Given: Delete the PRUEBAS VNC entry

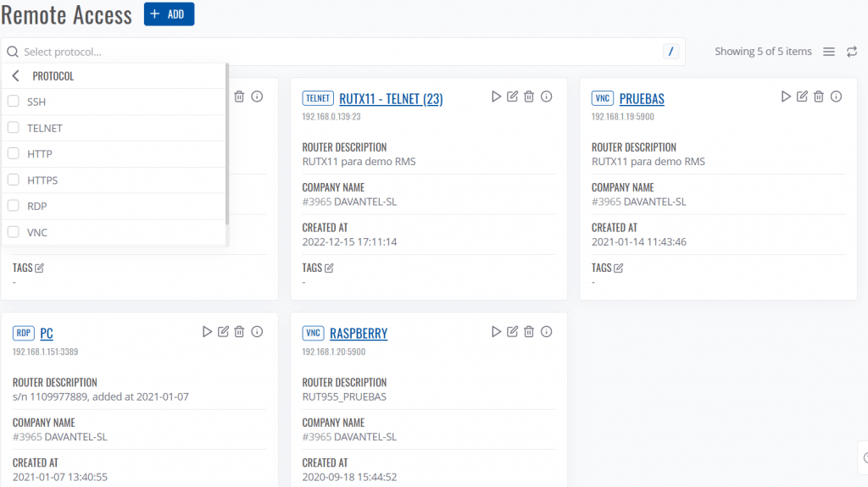Looking at the screenshot, I should 819,97.
